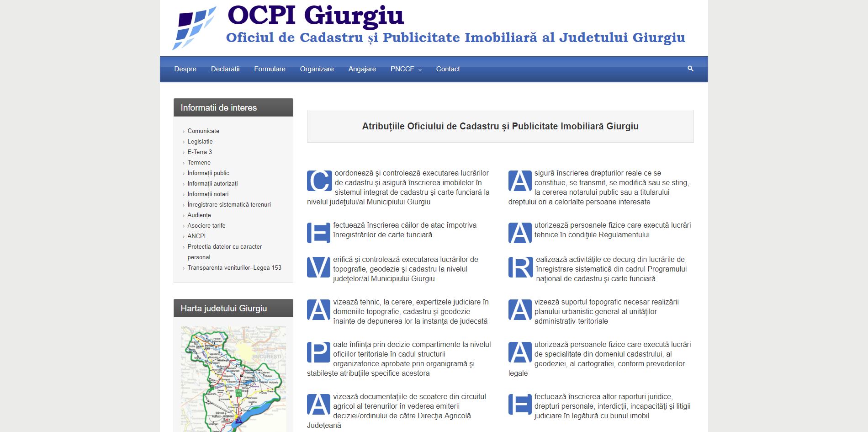Click the 'Informatii de interes' widget header
The width and height of the screenshot is (868, 432).
click(233, 107)
